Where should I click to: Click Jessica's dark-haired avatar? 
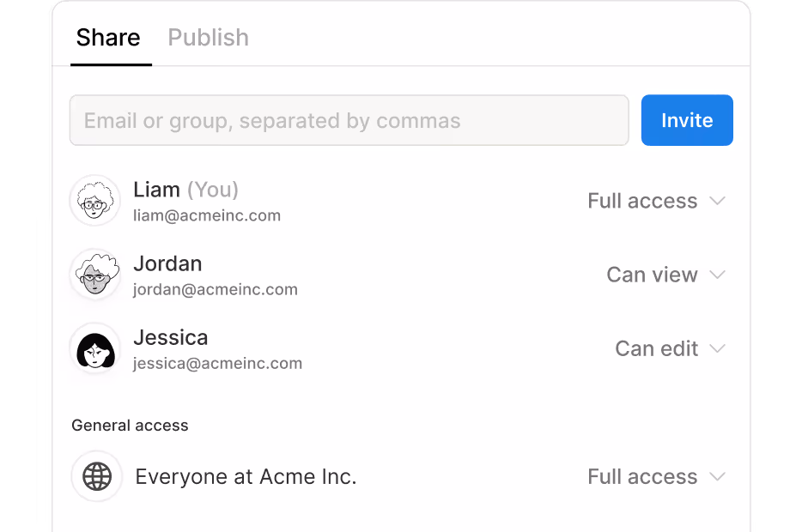tap(94, 348)
